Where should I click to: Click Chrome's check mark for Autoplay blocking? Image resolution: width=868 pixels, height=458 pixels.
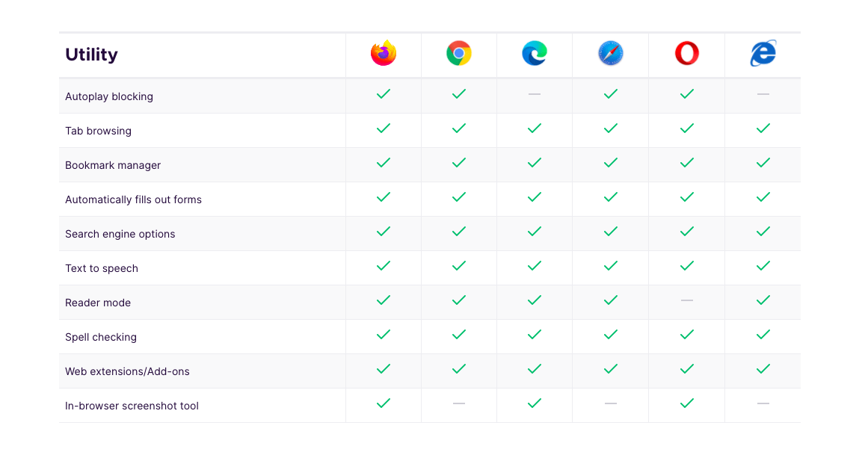point(459,94)
